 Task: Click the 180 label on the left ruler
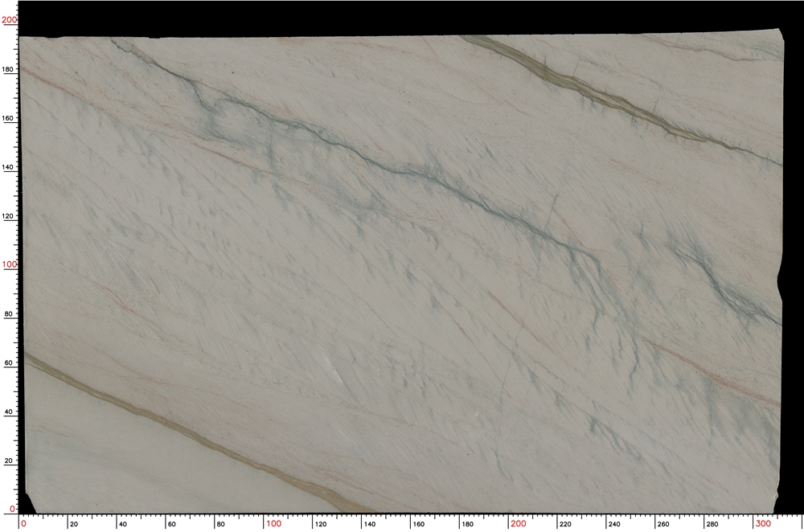(x=9, y=69)
